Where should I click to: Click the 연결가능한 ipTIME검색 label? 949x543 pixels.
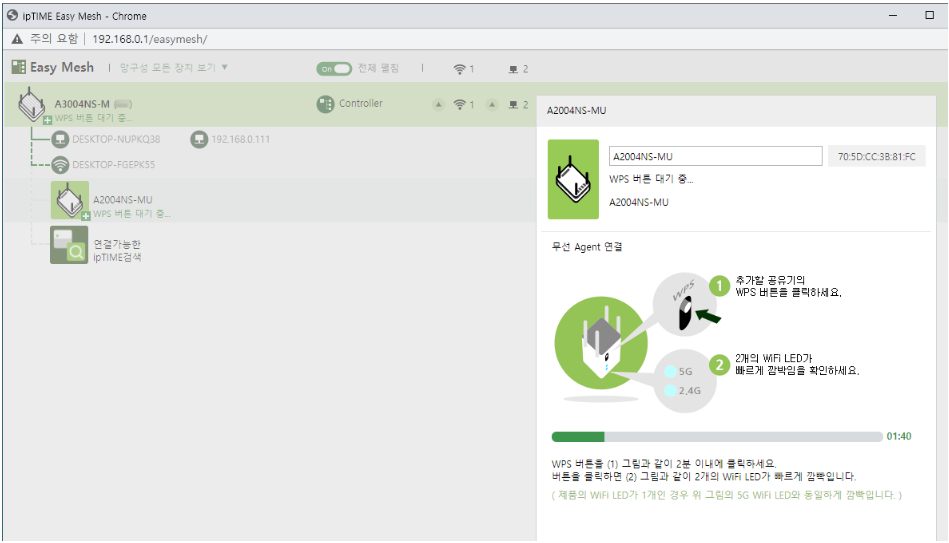coord(118,250)
